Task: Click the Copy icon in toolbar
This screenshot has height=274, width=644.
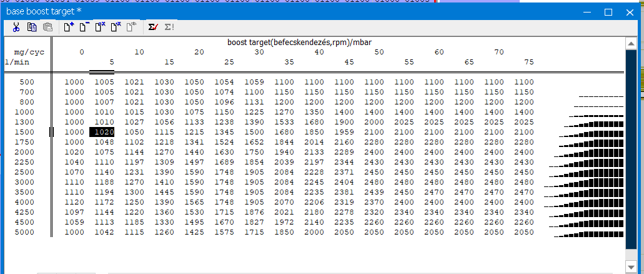Action: coord(32,27)
